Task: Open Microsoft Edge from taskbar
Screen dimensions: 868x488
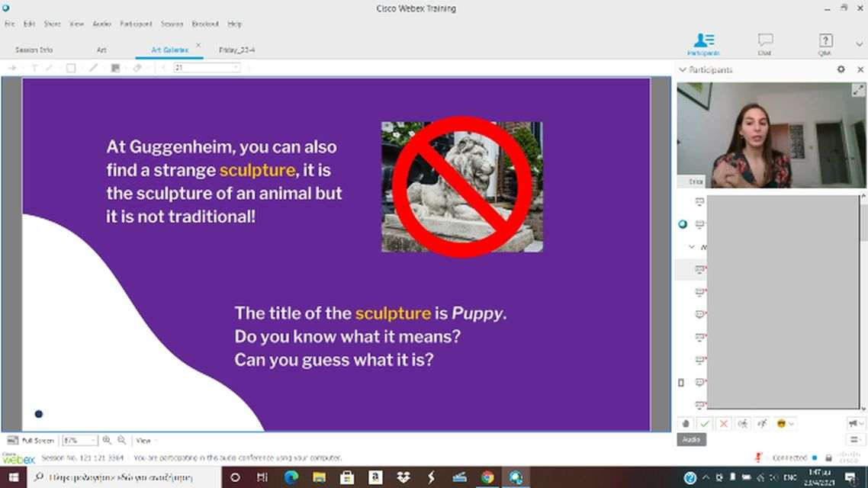Action: [x=291, y=477]
